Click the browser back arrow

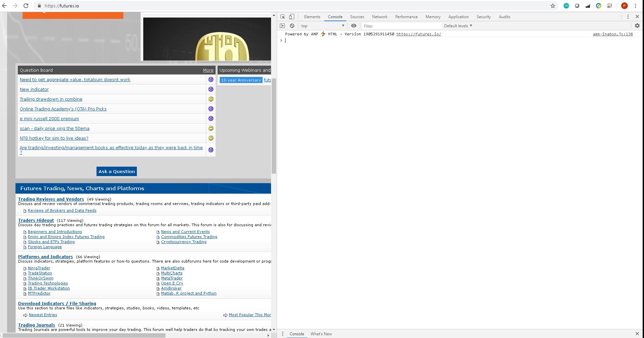pyautogui.click(x=4, y=6)
